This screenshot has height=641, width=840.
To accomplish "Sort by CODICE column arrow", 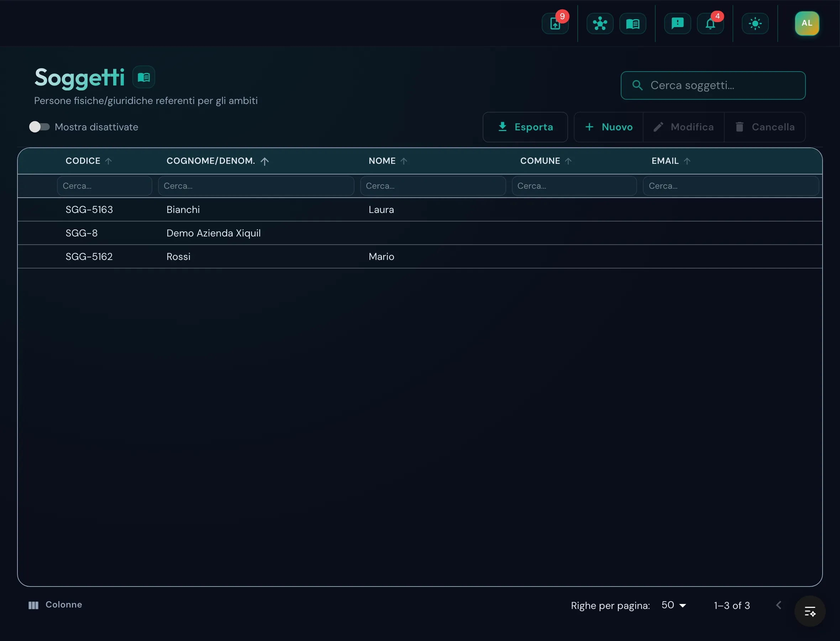I will [x=108, y=161].
